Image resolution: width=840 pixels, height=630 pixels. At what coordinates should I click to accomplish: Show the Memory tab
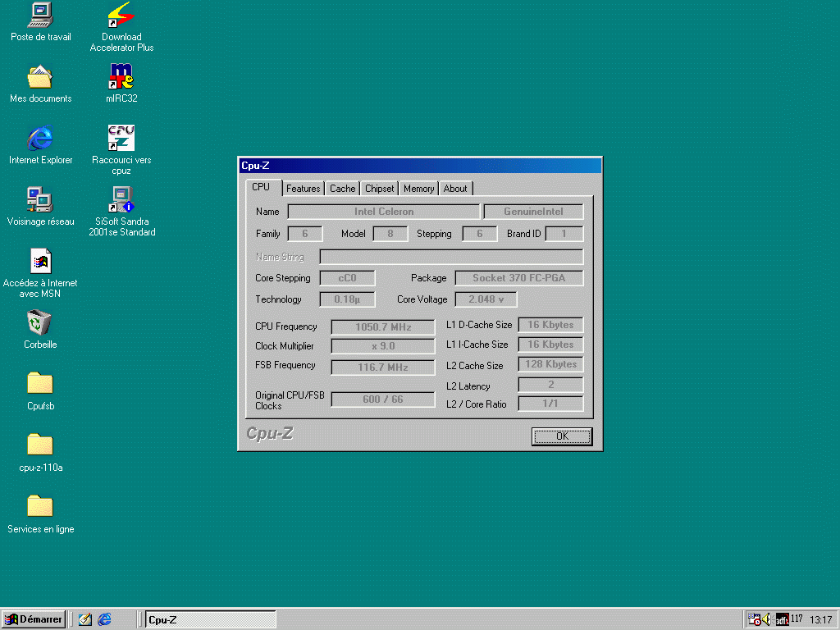pyautogui.click(x=419, y=189)
